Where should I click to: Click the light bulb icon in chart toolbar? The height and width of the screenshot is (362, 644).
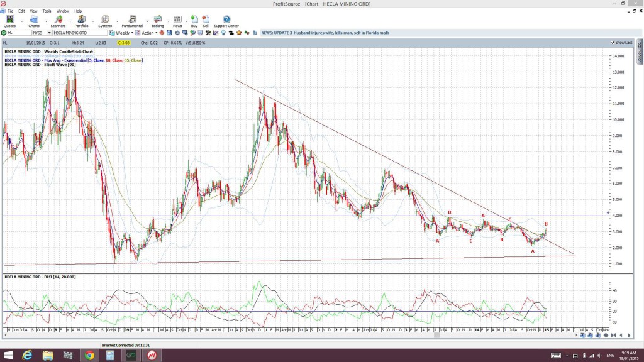coord(223,33)
